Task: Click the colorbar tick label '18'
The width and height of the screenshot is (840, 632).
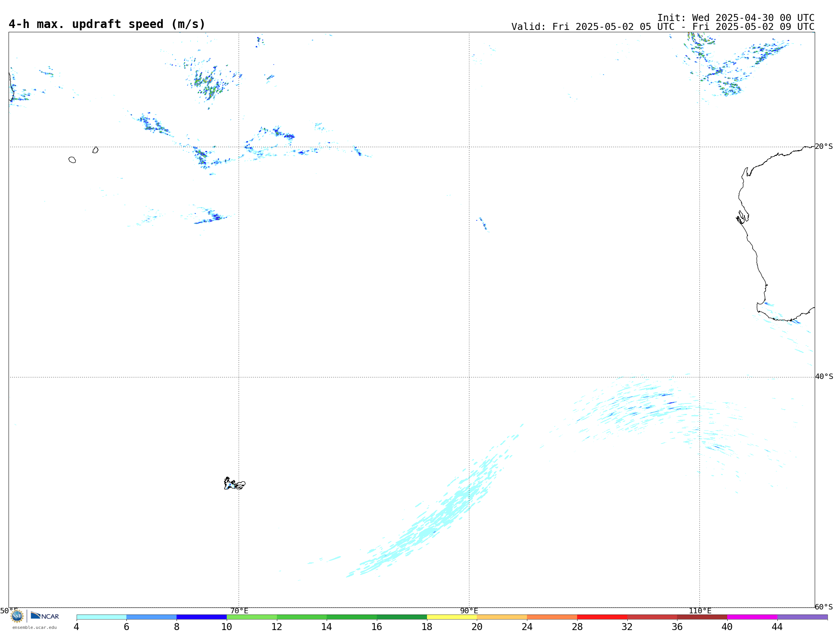Action: pos(427,627)
